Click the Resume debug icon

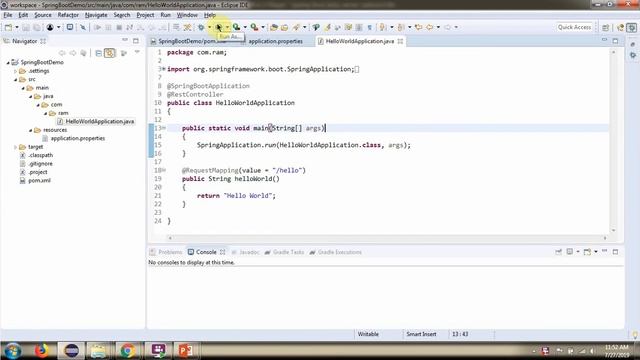[x=97, y=27]
